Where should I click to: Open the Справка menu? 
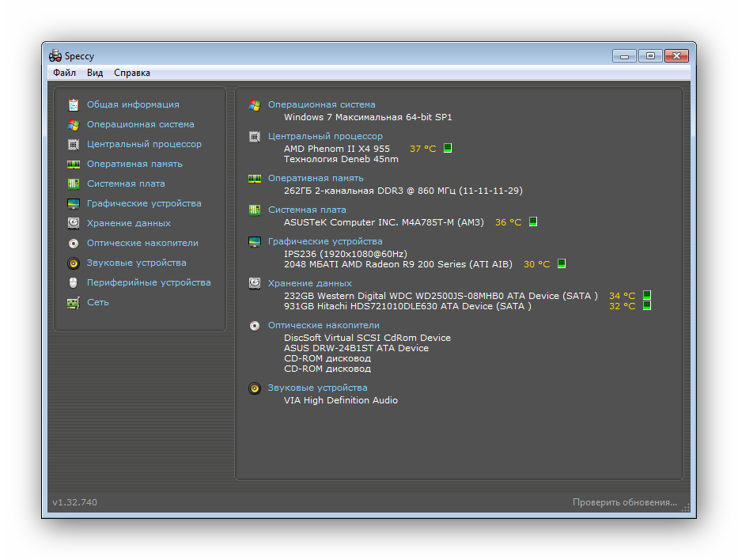(131, 73)
